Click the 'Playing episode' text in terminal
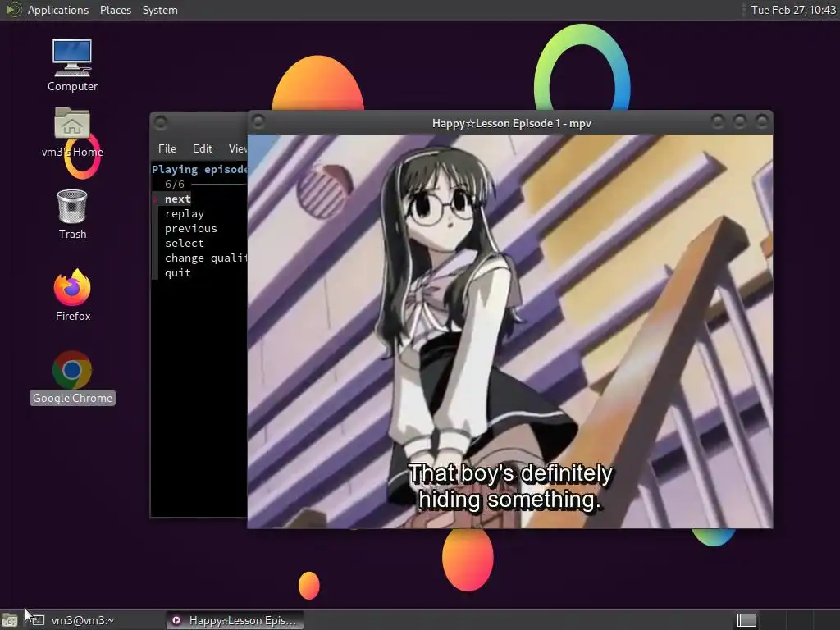This screenshot has width=840, height=630. click(x=199, y=169)
